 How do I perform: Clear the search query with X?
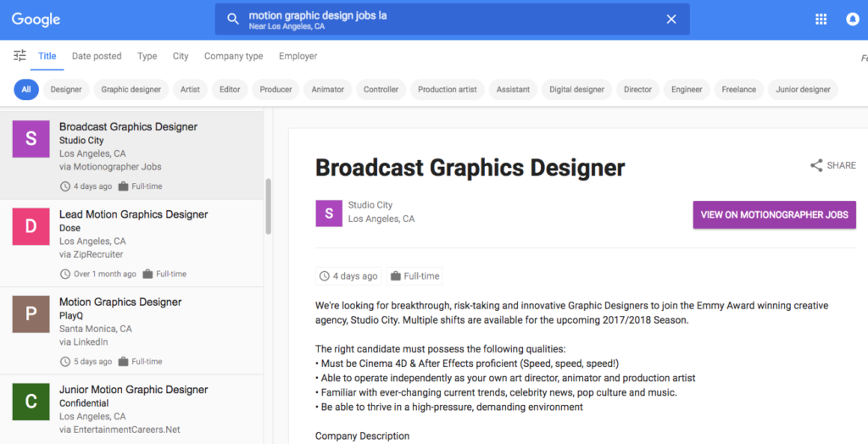coord(671,19)
